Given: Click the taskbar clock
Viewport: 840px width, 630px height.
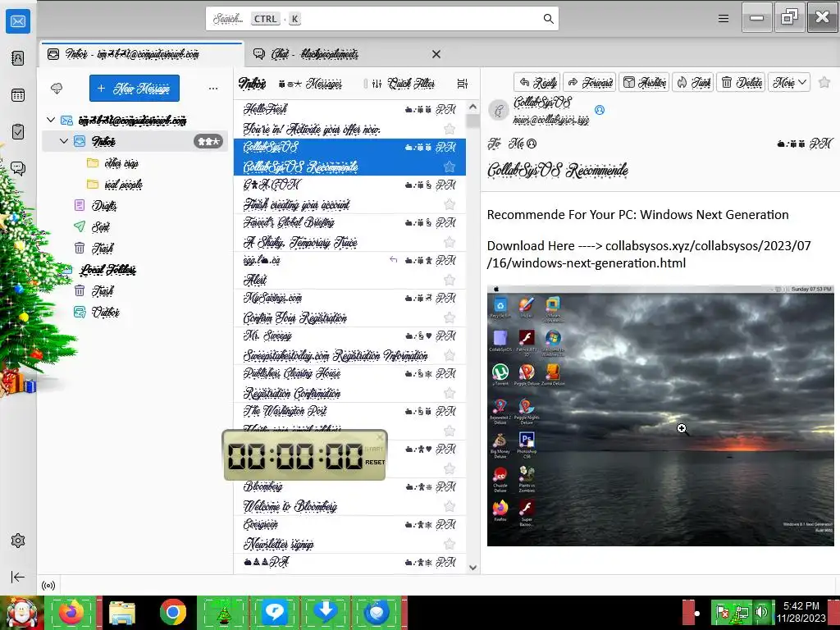Looking at the screenshot, I should point(801,612).
